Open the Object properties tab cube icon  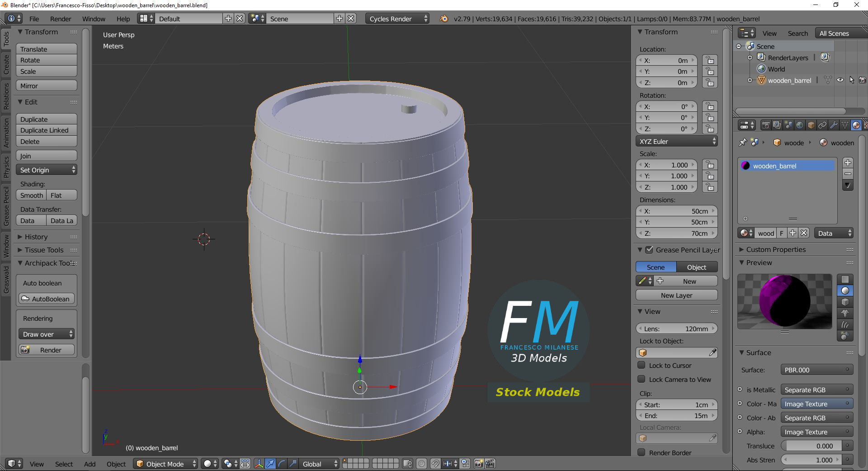pos(811,125)
